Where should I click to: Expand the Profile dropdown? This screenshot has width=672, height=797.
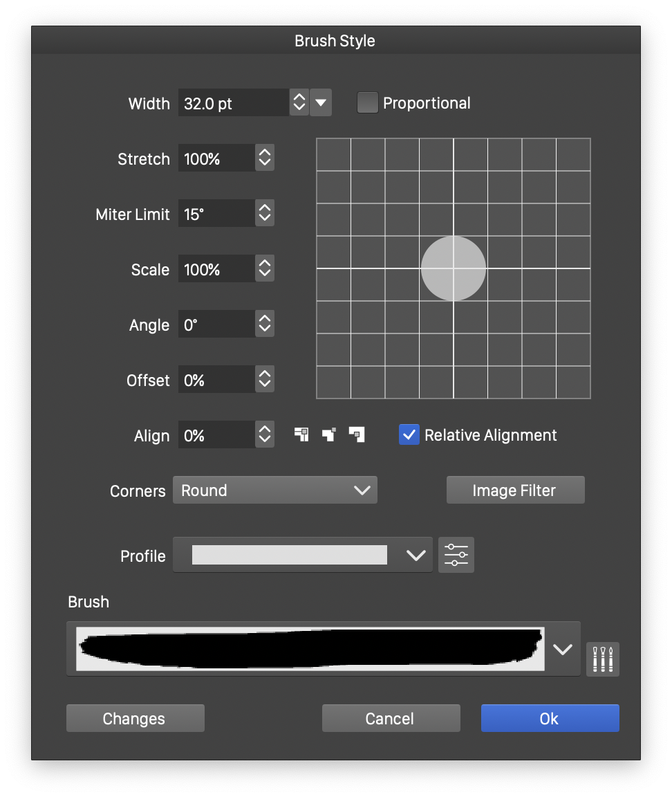tap(415, 555)
